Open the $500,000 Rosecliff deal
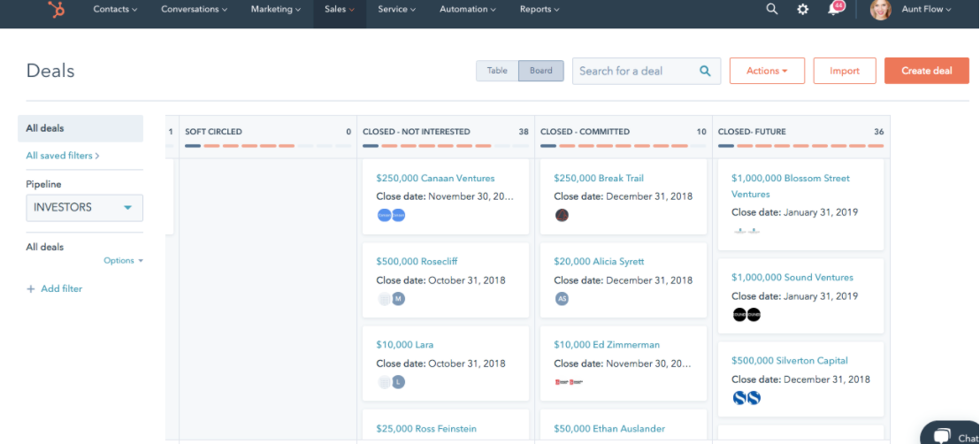This screenshot has height=444, width=980. (417, 262)
